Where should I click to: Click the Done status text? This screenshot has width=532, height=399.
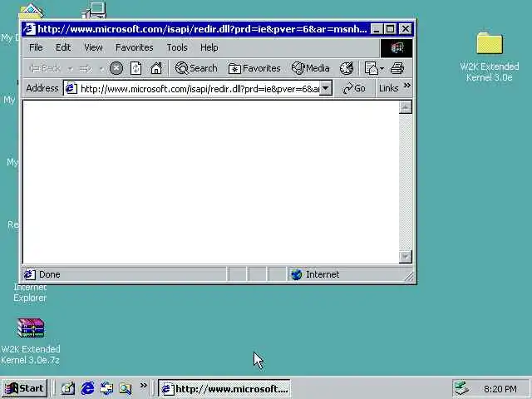(x=50, y=274)
